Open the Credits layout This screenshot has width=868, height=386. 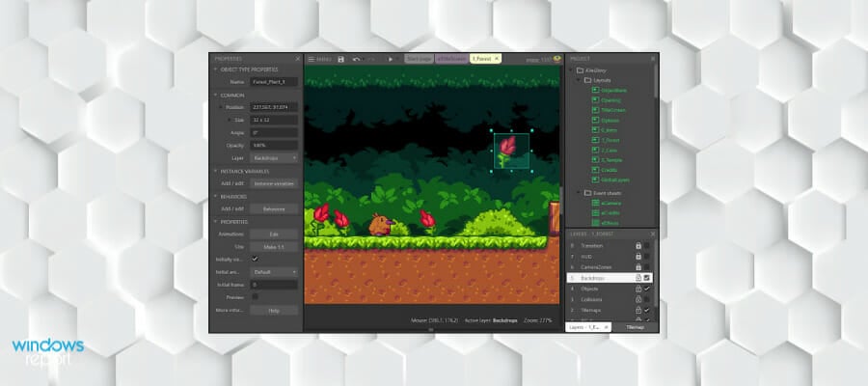coord(605,170)
